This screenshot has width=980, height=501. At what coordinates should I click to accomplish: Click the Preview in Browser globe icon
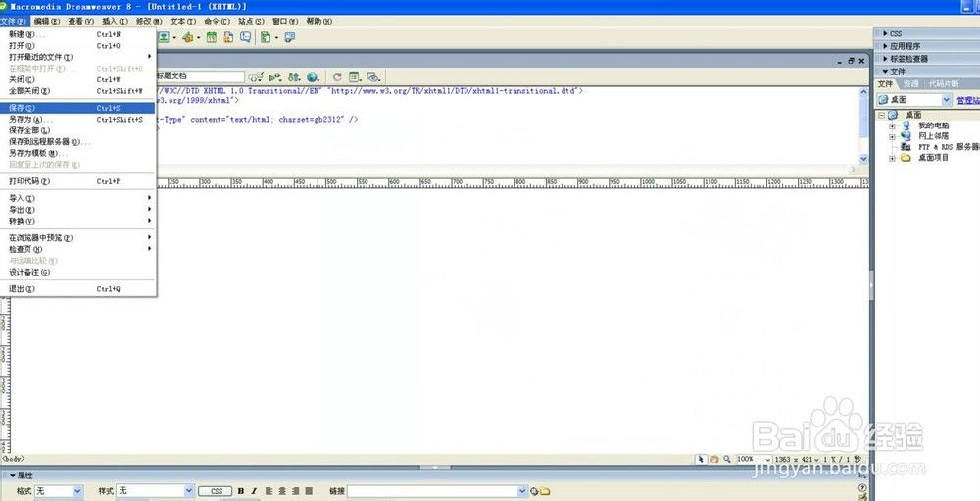[x=313, y=76]
